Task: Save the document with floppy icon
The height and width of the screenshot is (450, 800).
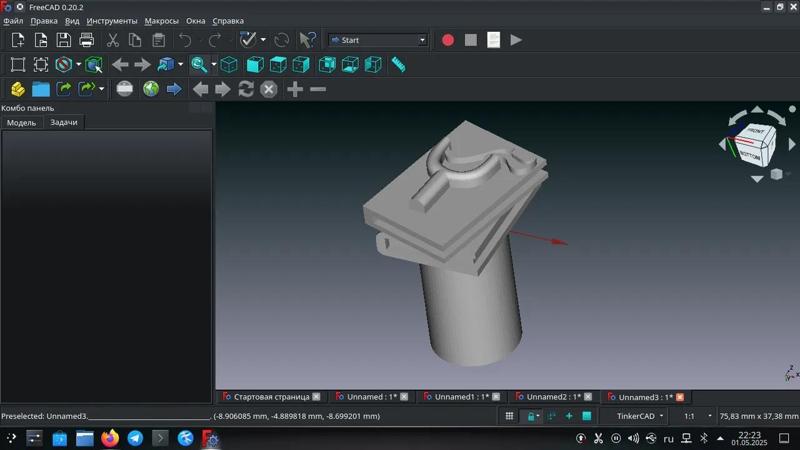Action: coord(64,40)
